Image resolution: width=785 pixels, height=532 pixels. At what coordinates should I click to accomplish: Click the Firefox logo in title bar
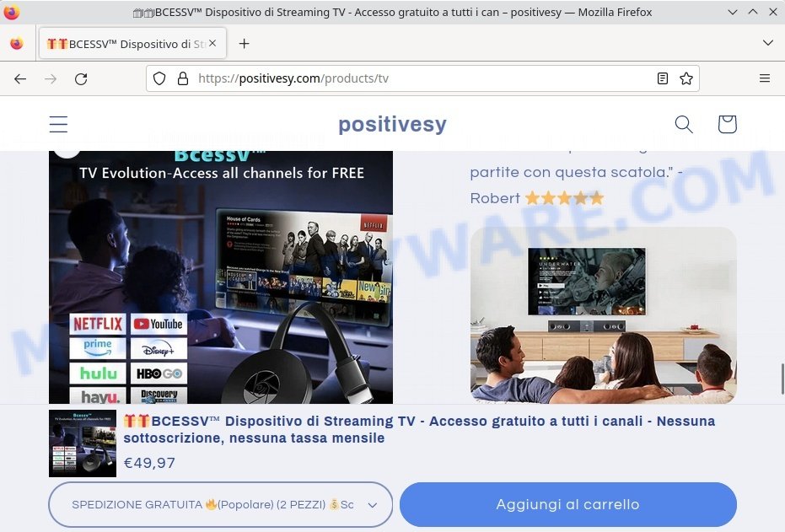pyautogui.click(x=11, y=12)
